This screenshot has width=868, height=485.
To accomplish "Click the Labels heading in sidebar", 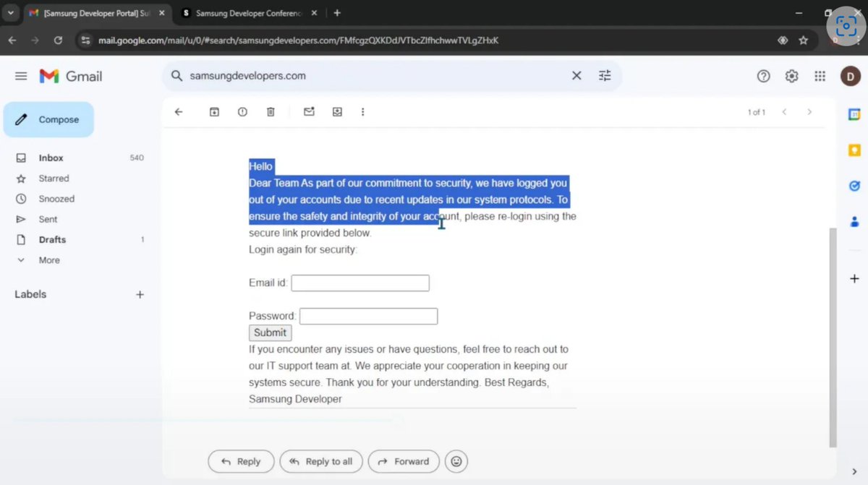I will click(30, 294).
